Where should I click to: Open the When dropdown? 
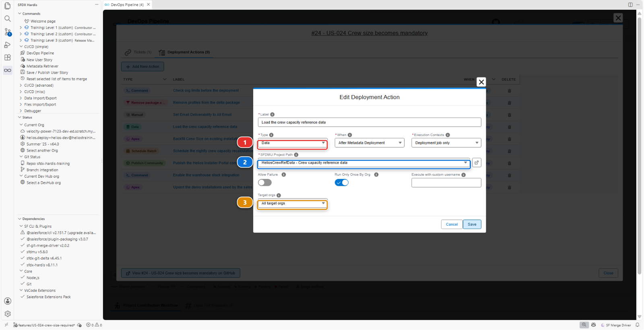click(x=369, y=143)
